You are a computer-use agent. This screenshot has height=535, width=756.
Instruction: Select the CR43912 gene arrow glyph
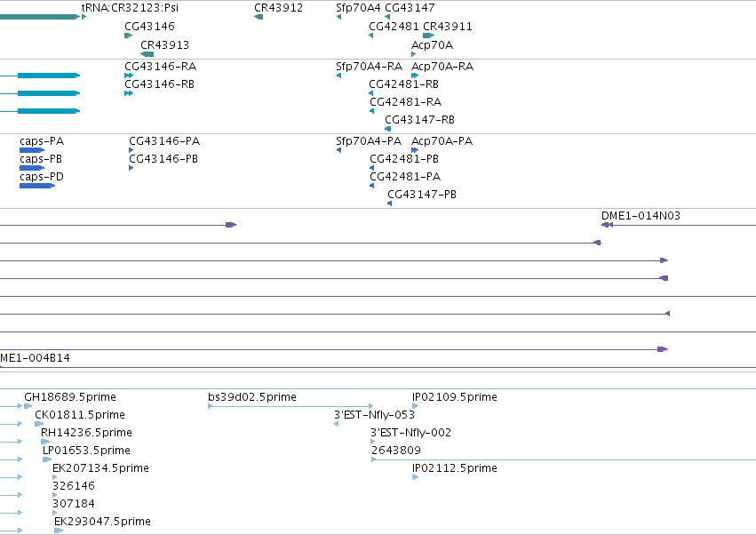click(259, 17)
